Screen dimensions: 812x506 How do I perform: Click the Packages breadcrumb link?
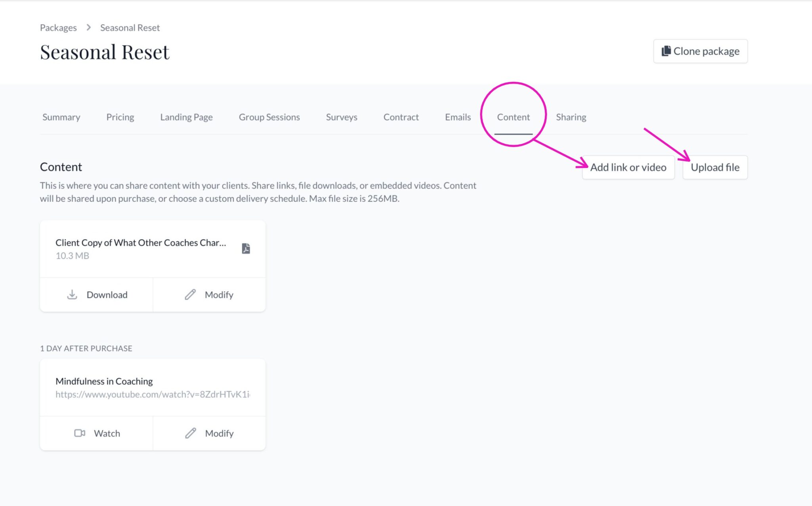58,28
